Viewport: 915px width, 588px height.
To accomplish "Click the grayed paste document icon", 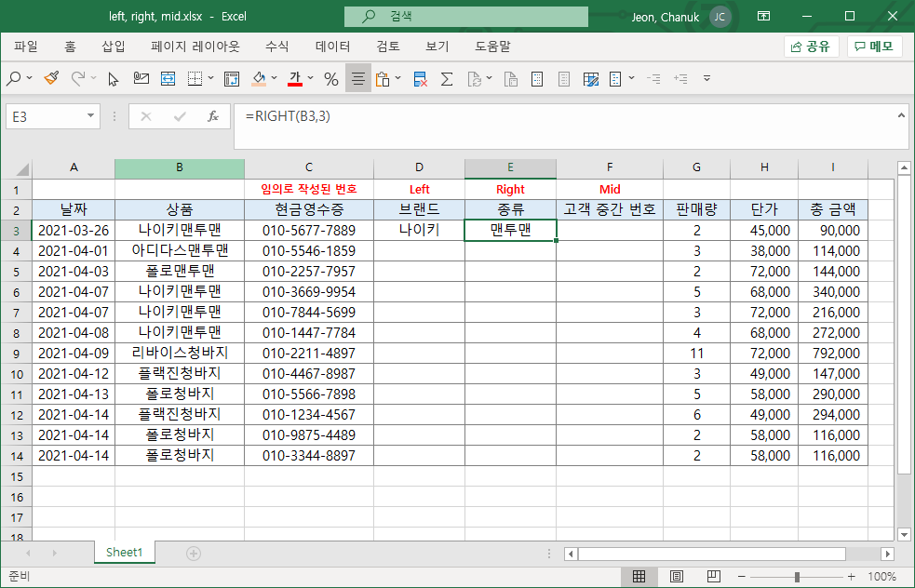I will 511,79.
